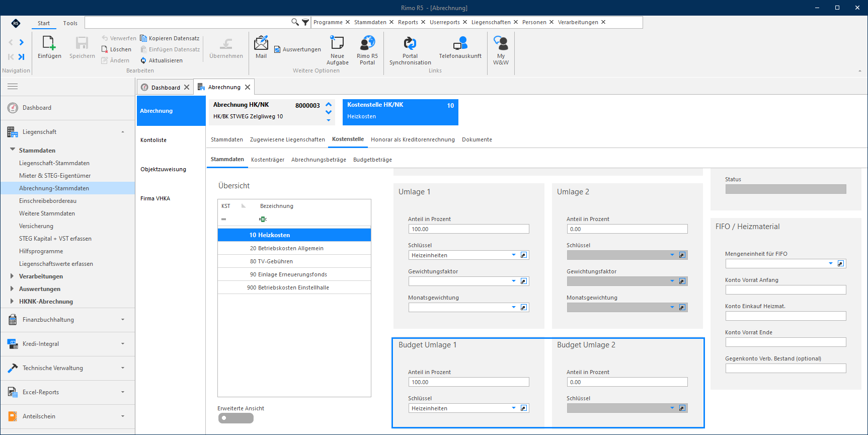This screenshot has width=868, height=435.
Task: Click the Konto Vorrat Anfang field
Action: point(785,290)
